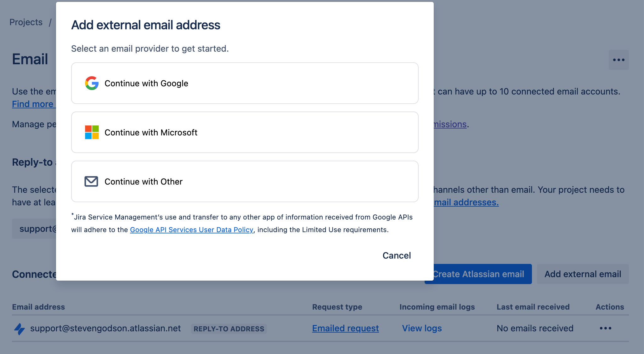The width and height of the screenshot is (644, 354).
Task: Click the REPLY-TO ADDRESS badge
Action: coord(229,329)
